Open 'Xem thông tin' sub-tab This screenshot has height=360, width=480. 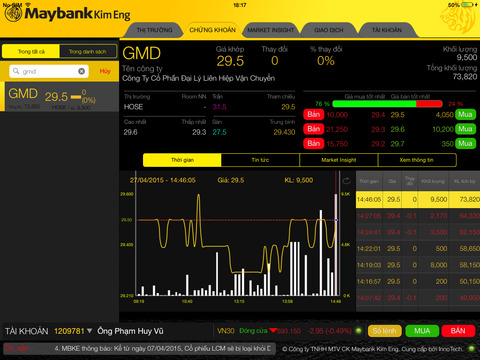click(417, 160)
